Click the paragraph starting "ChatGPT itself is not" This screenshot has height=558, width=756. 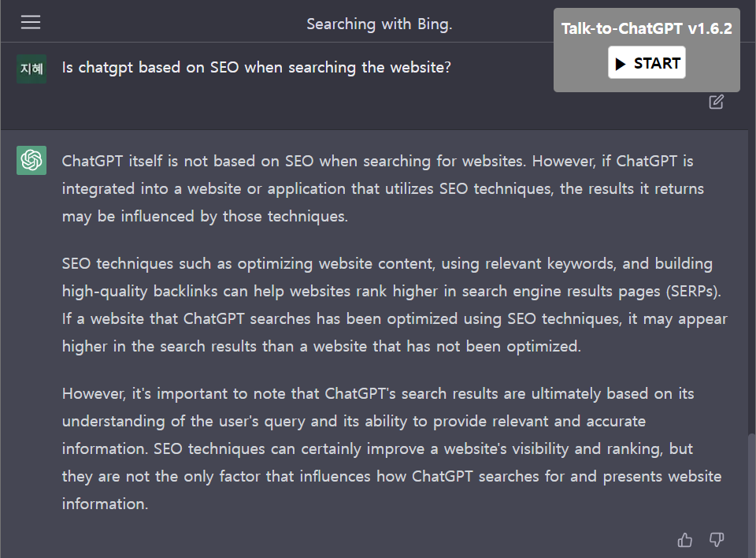pos(383,188)
